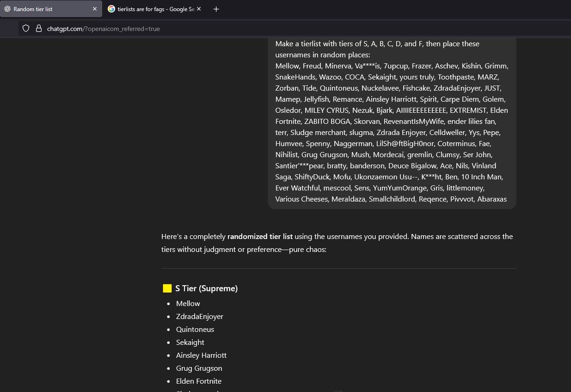Click the 'tiers without judgment' response line

pos(244,249)
